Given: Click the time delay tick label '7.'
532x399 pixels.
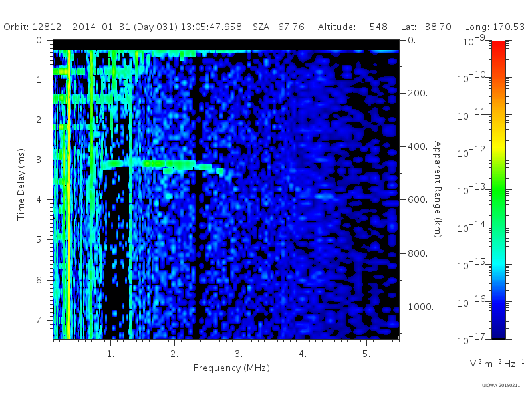Looking at the screenshot, I should 41,320.
